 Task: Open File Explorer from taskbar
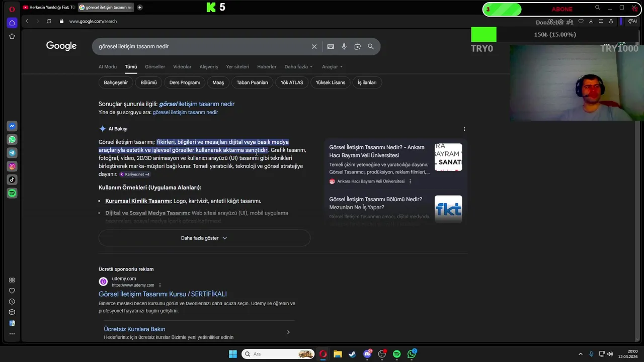(338, 354)
